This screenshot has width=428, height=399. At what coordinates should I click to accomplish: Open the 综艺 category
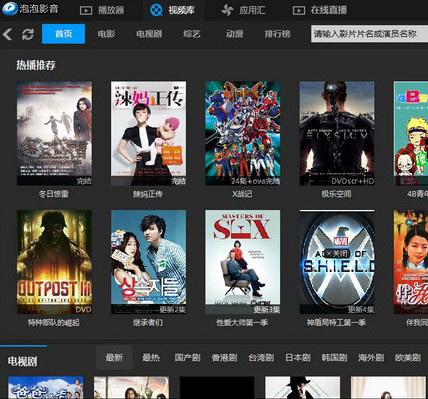pos(192,34)
